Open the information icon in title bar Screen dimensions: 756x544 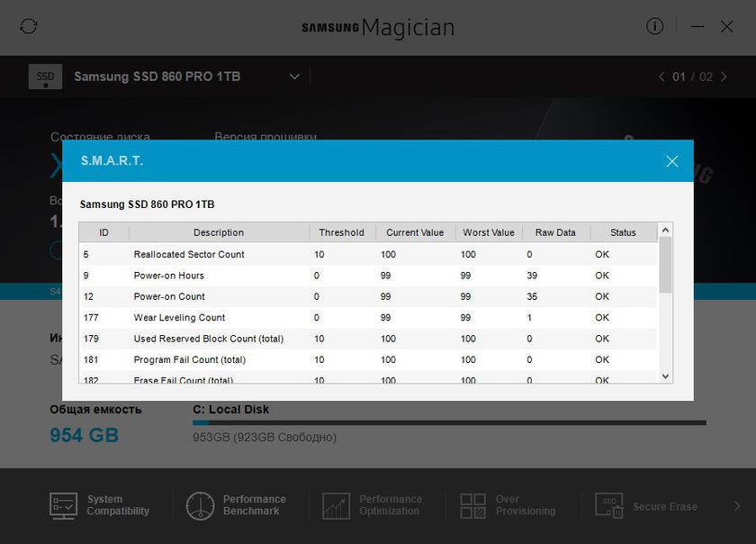pyautogui.click(x=654, y=26)
